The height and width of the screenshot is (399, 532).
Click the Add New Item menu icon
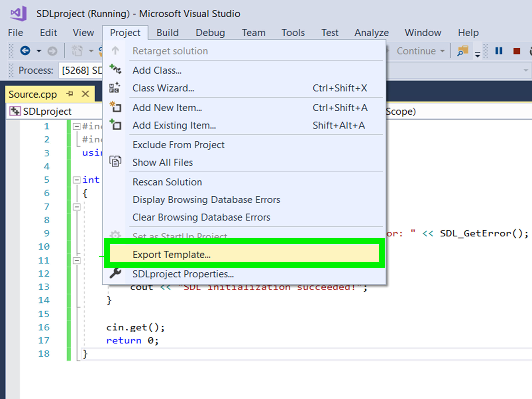(x=115, y=107)
